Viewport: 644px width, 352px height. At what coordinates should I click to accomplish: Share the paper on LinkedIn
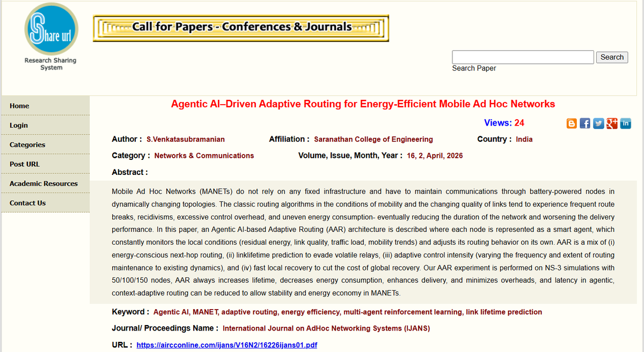625,123
